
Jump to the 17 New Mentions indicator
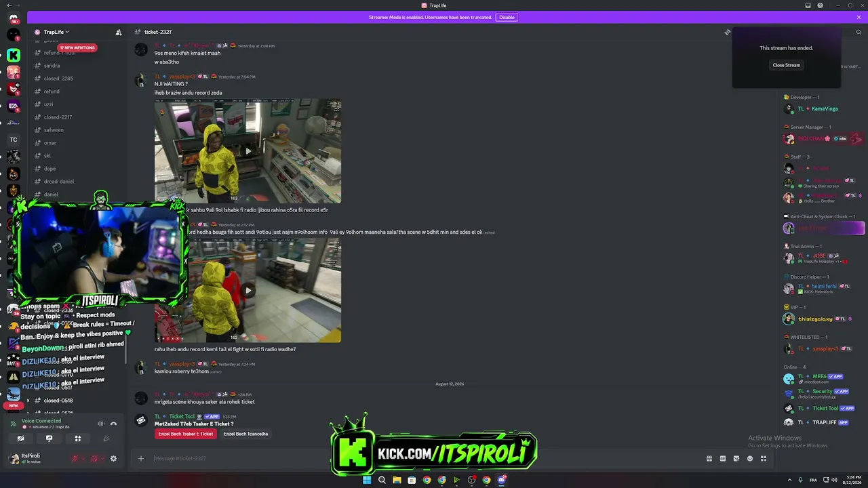click(77, 48)
